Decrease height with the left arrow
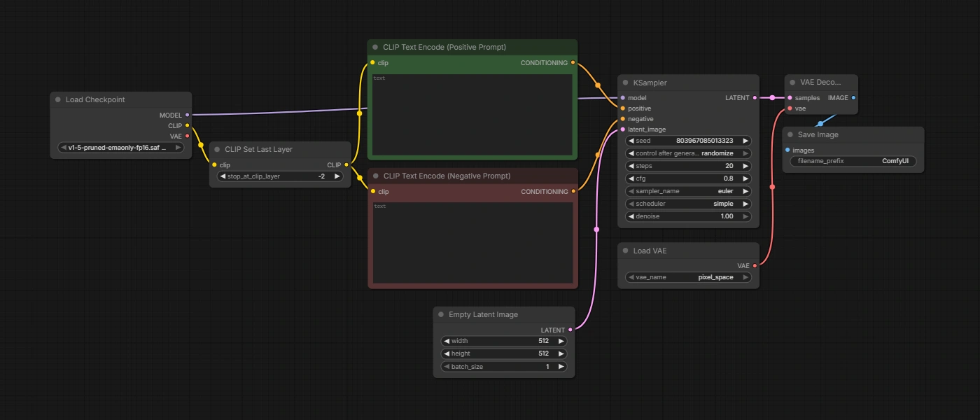The width and height of the screenshot is (980, 420). tap(447, 353)
